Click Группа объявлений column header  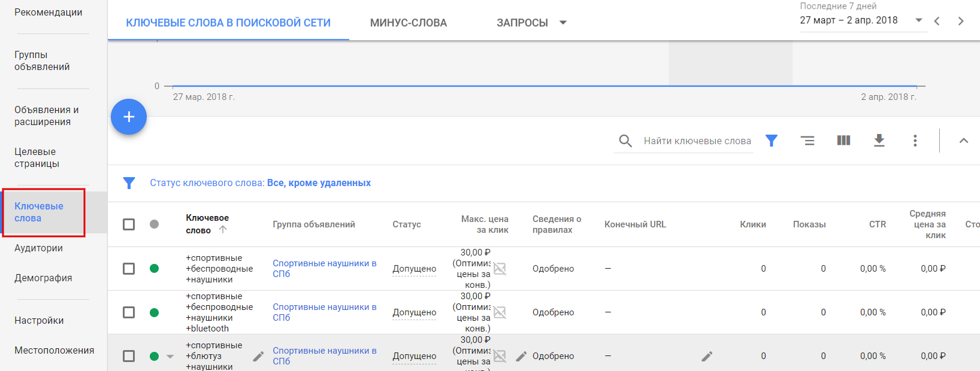[x=314, y=224]
